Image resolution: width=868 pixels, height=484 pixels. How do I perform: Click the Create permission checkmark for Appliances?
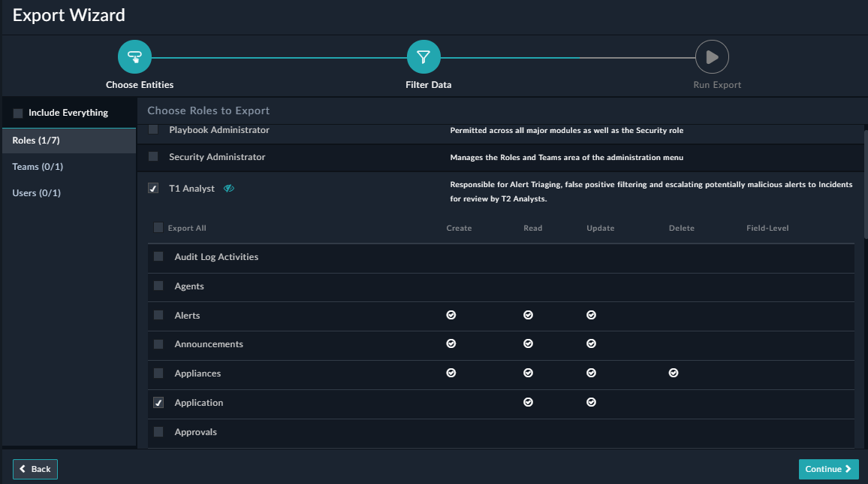pos(451,372)
